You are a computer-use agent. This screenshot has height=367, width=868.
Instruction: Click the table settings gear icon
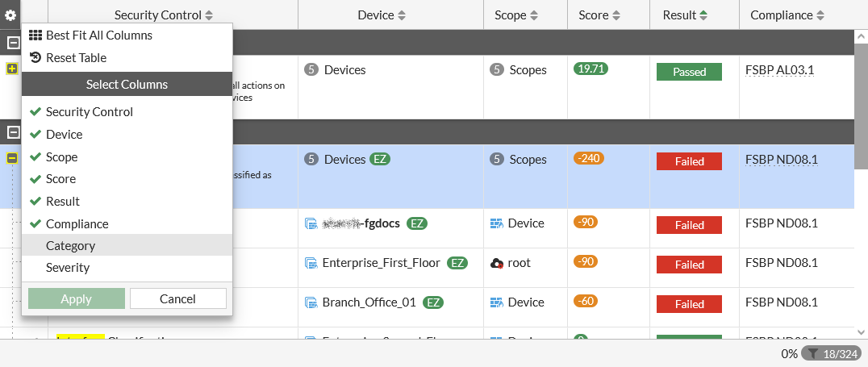pyautogui.click(x=11, y=15)
